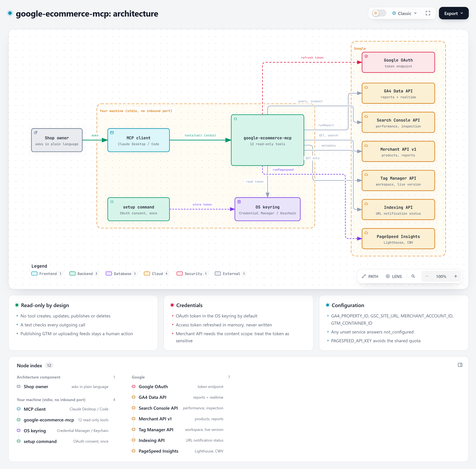Toggle the light/dark theme switch
Viewport: 476px width, 469px height.
379,13
